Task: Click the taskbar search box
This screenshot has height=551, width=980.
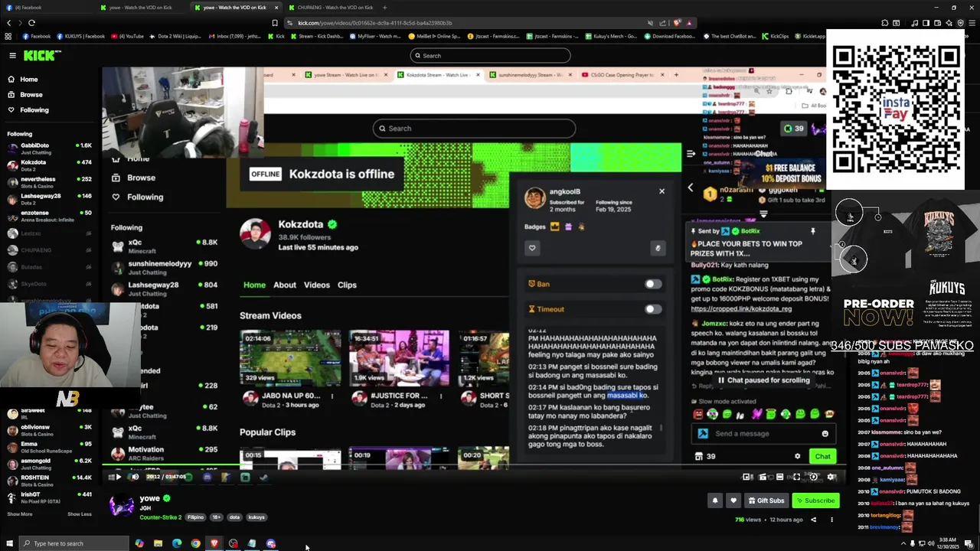Action: 73,543
